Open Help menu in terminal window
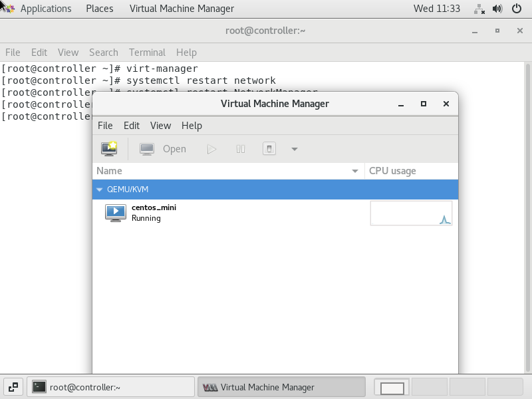 (x=186, y=53)
